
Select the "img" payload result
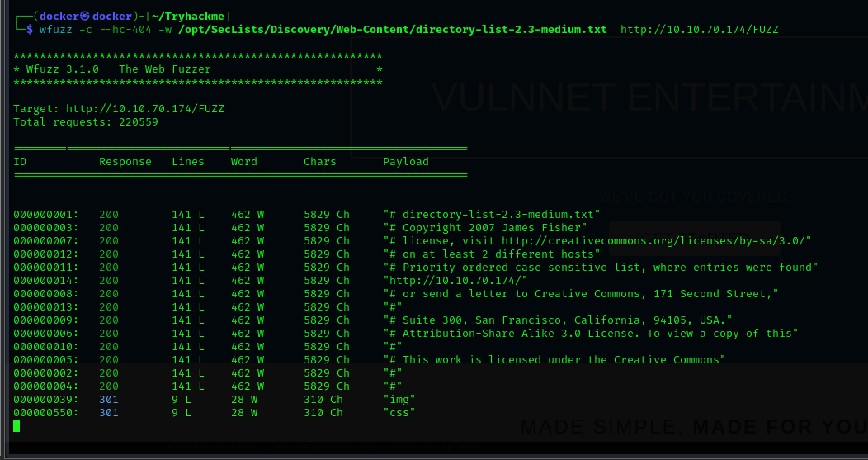(399, 400)
